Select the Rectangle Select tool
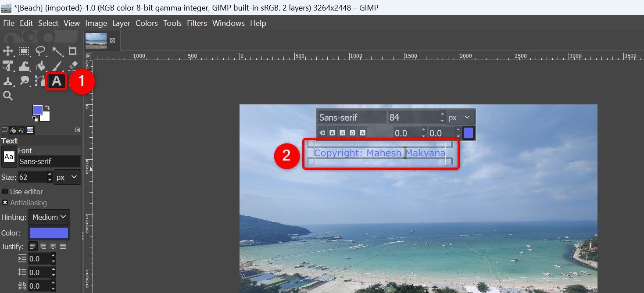The width and height of the screenshot is (644, 293). pyautogui.click(x=24, y=51)
